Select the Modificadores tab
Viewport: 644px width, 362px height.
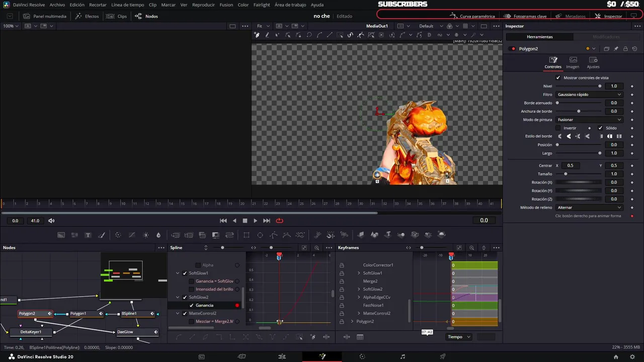[x=606, y=37]
